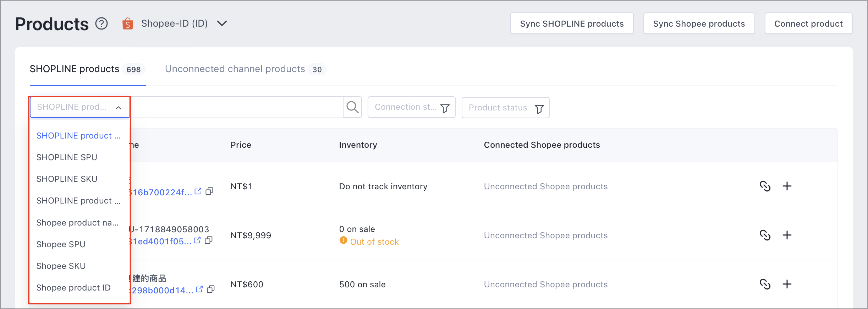Copy ID icon for 1ed4001f05 product

coord(209,240)
